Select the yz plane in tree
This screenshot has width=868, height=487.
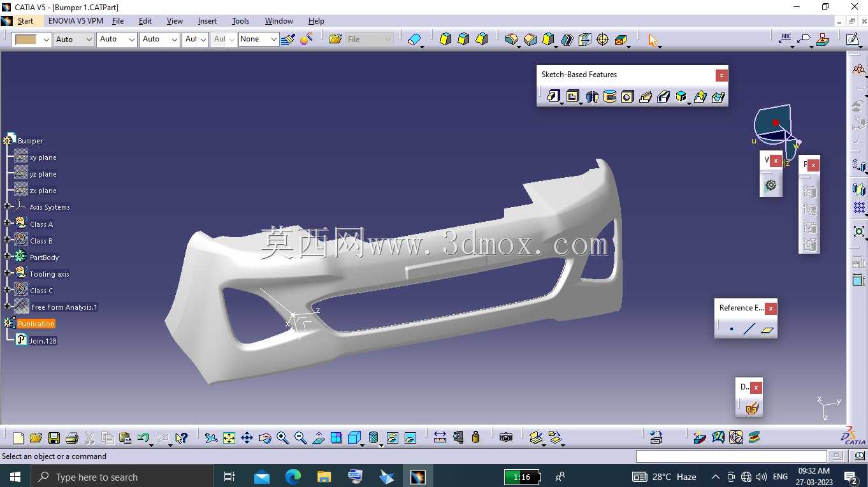(x=43, y=174)
